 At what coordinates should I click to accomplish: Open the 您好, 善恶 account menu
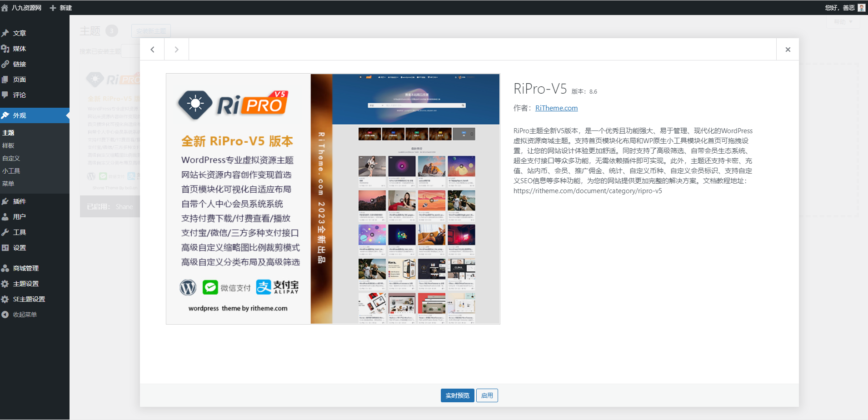point(840,8)
